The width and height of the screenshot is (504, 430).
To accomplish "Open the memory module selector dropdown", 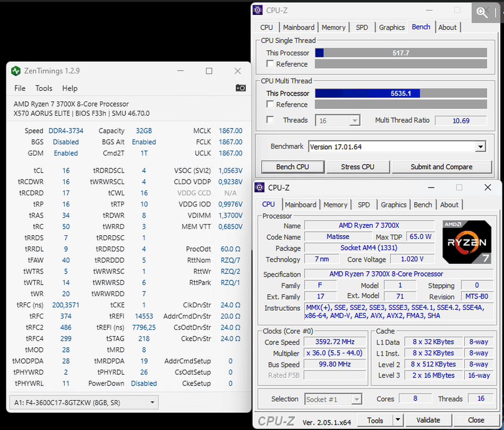I will [84, 402].
